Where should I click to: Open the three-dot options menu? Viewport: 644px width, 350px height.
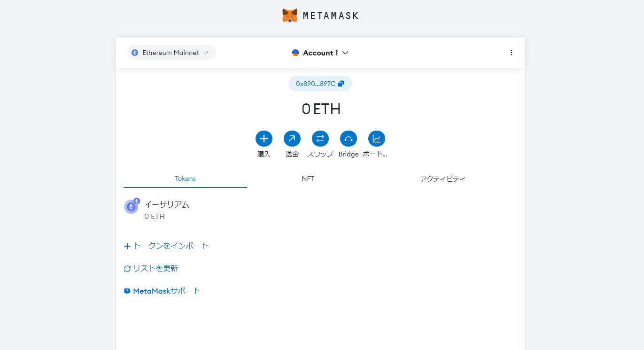pyautogui.click(x=512, y=53)
